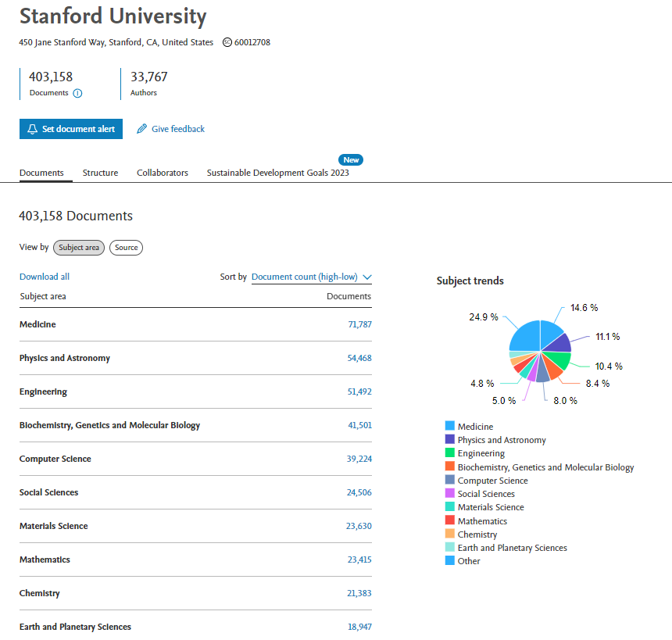Click the Physics and Astronomy legend swatch
Viewport: 672px width, 640px height.
(449, 439)
